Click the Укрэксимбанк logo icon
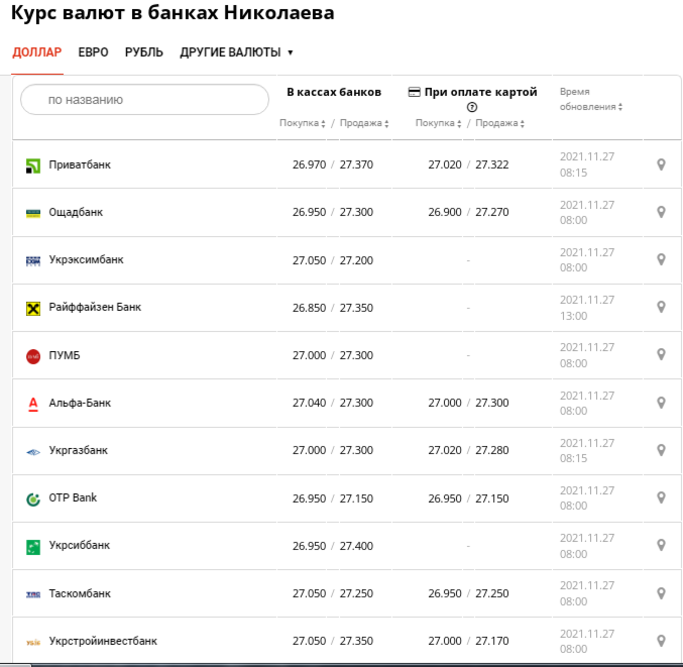Viewport: 683px width, 667px height. pyautogui.click(x=33, y=261)
